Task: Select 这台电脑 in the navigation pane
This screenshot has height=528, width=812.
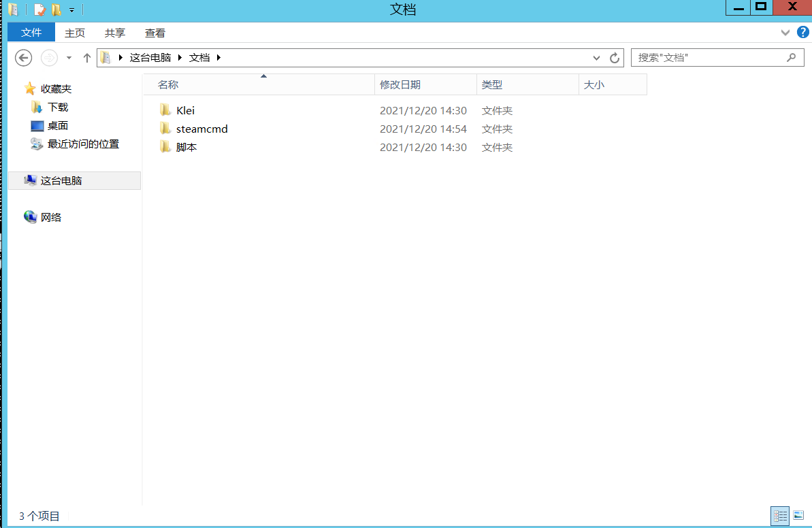Action: coord(61,181)
